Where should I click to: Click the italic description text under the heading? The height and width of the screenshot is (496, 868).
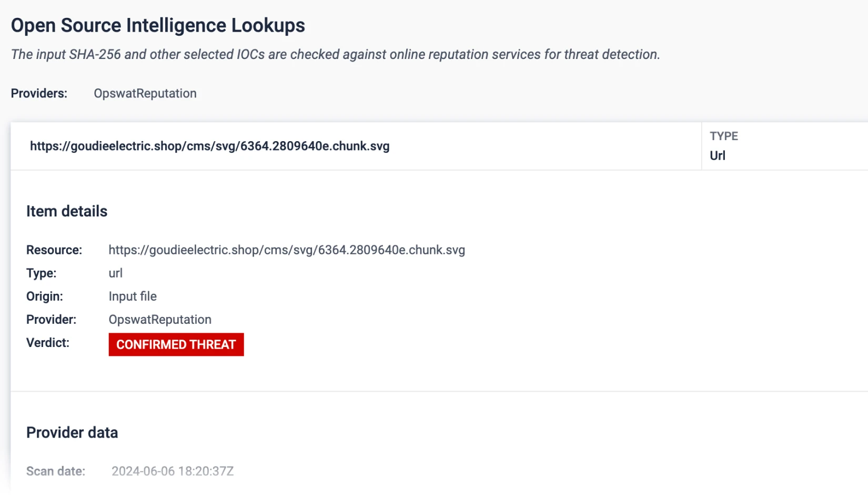(335, 55)
